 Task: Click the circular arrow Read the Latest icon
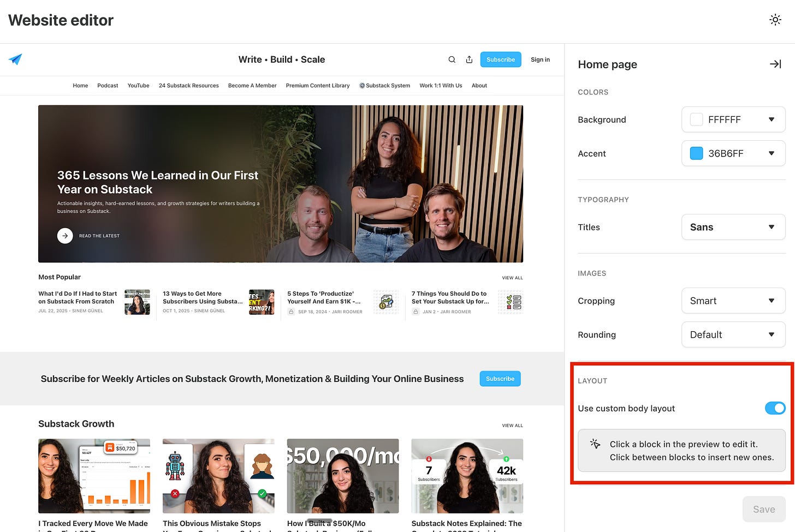click(x=65, y=236)
